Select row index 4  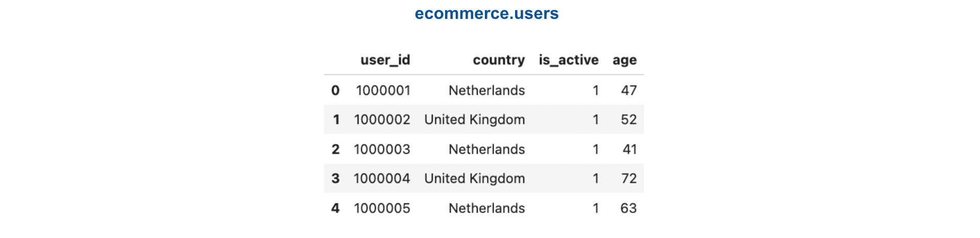coord(335,208)
